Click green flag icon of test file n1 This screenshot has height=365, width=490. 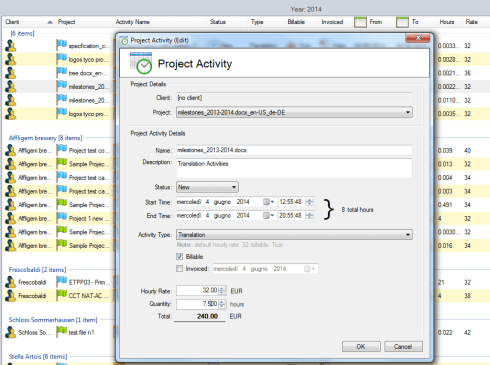[x=62, y=332]
